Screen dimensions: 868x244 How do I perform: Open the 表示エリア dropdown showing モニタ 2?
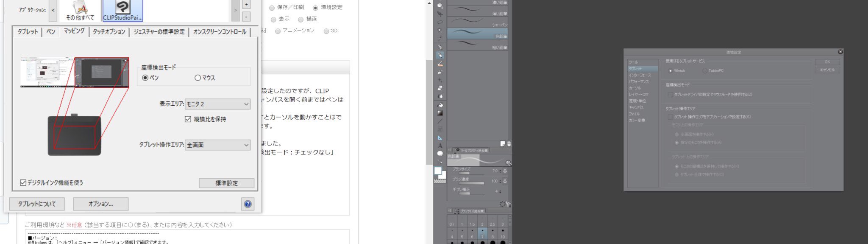pos(218,104)
